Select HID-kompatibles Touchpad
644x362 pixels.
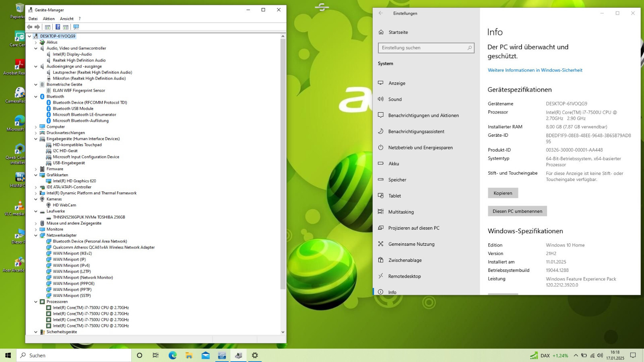tap(77, 145)
